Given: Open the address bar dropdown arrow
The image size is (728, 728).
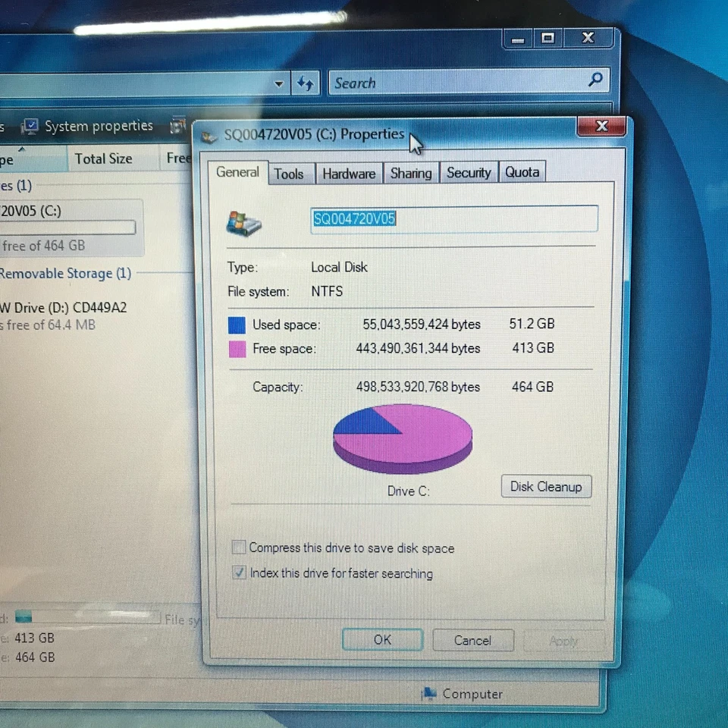Looking at the screenshot, I should pyautogui.click(x=278, y=83).
